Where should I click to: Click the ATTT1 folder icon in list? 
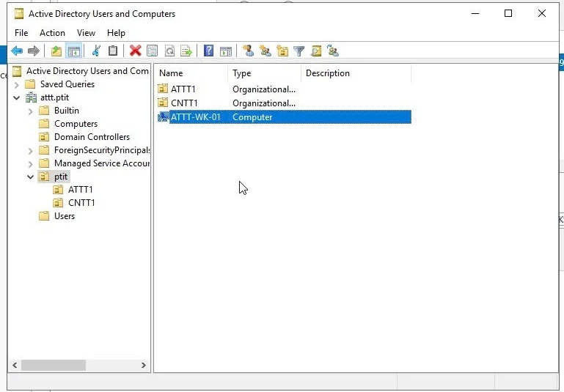click(x=163, y=89)
